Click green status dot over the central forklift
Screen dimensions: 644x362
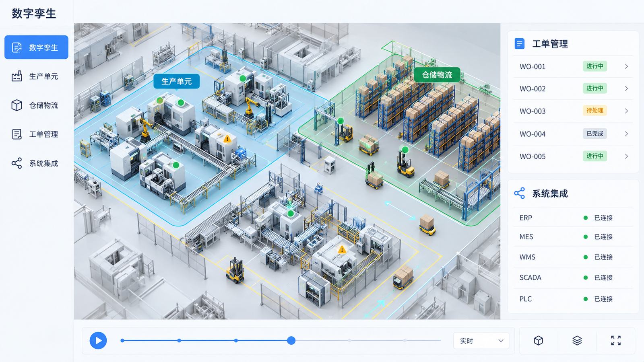point(405,150)
